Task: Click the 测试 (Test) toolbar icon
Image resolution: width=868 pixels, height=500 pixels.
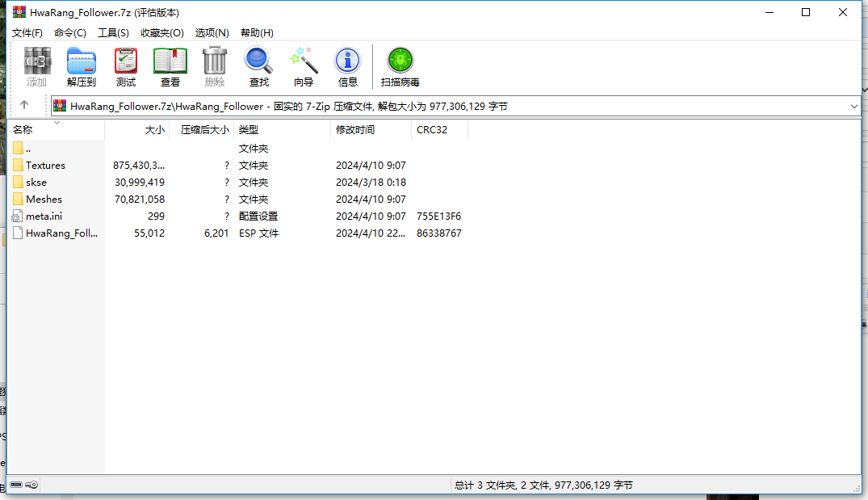Action: pos(126,61)
